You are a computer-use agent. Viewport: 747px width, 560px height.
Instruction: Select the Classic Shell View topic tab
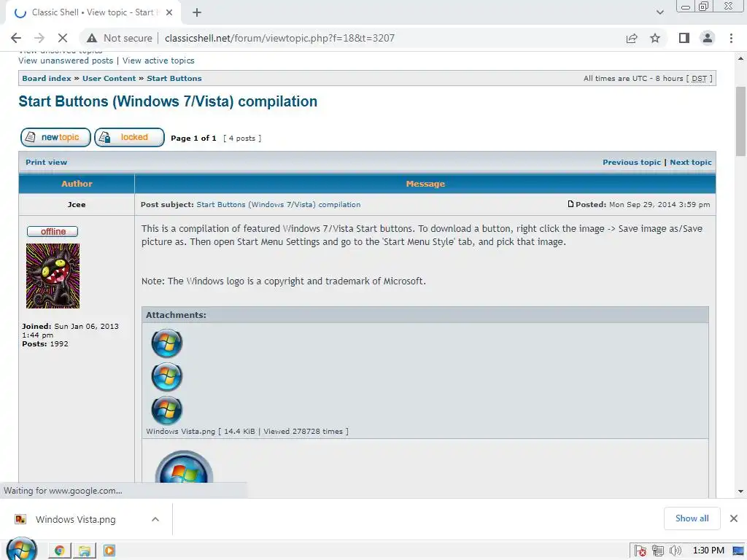[x=93, y=12]
